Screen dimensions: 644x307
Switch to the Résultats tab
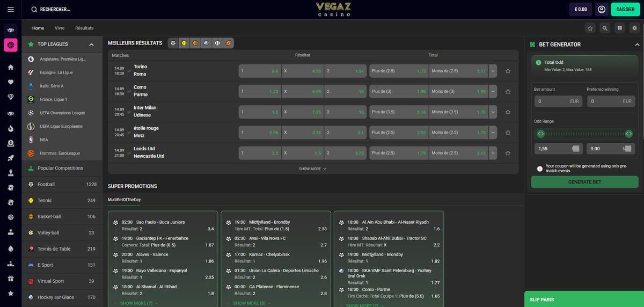click(x=84, y=28)
